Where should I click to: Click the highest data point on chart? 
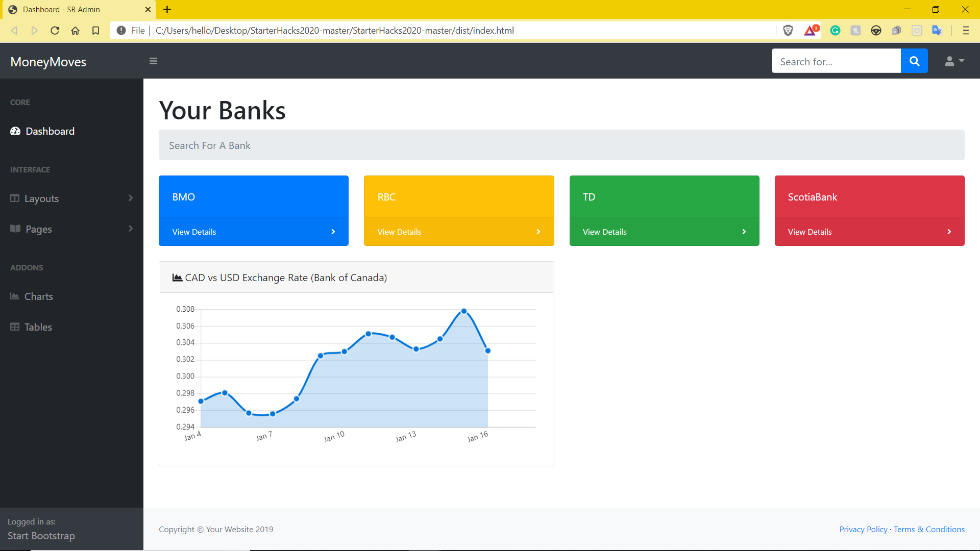pyautogui.click(x=463, y=311)
